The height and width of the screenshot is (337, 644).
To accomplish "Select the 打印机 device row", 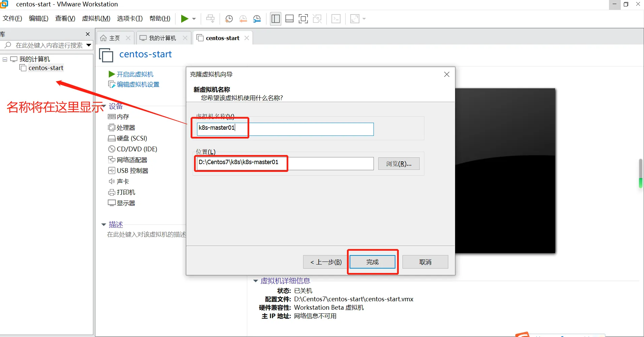I will tap(122, 192).
